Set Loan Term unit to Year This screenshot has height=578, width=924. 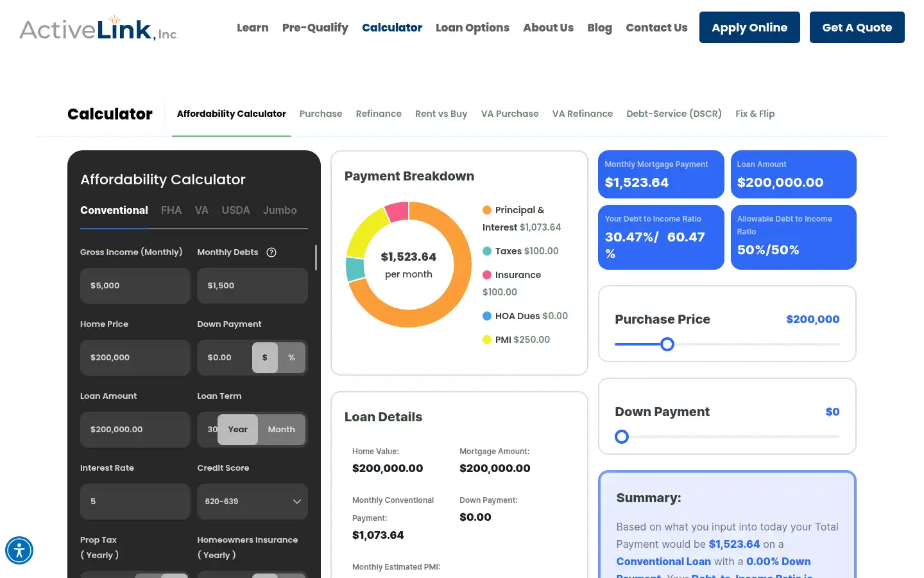[237, 430]
